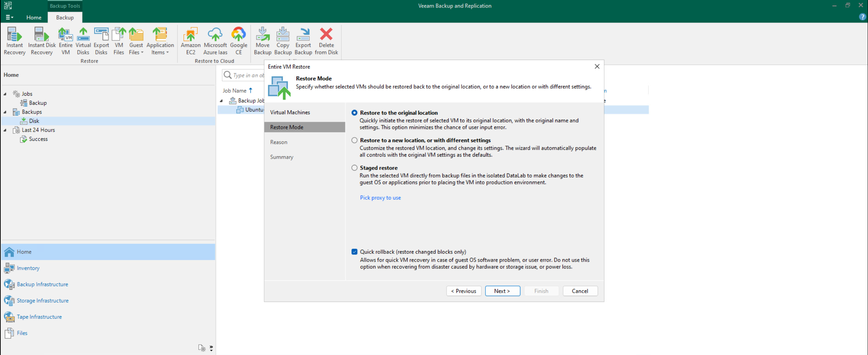This screenshot has width=868, height=355.
Task: Click the Next button
Action: click(502, 291)
